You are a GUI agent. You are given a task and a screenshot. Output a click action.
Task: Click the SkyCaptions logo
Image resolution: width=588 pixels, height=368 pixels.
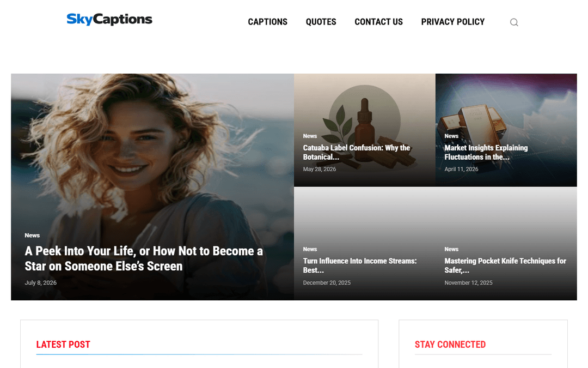point(109,19)
